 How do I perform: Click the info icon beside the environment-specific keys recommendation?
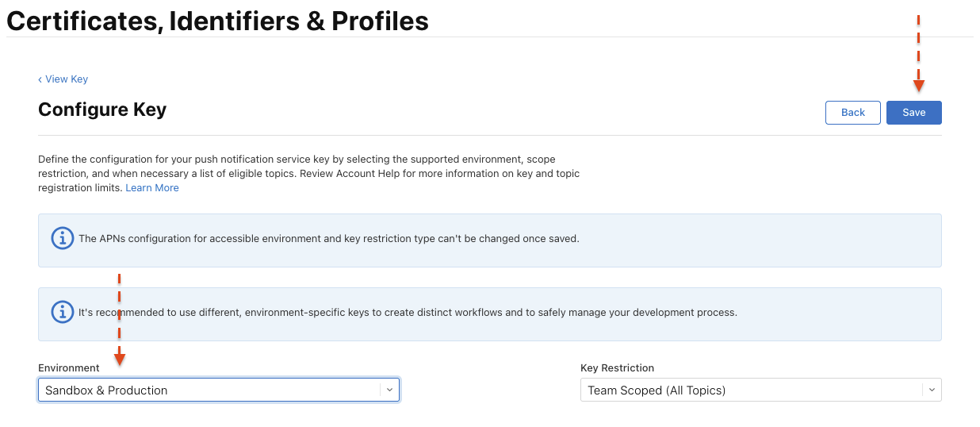pos(63,312)
